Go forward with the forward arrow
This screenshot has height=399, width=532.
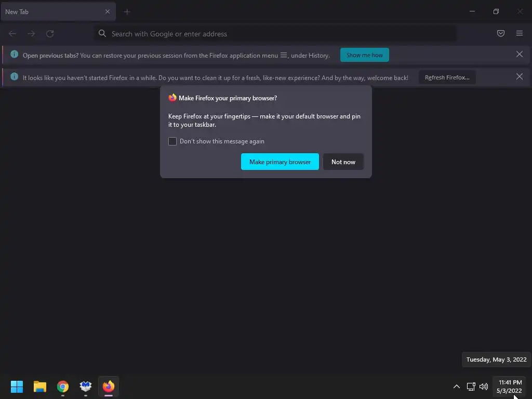(31, 34)
